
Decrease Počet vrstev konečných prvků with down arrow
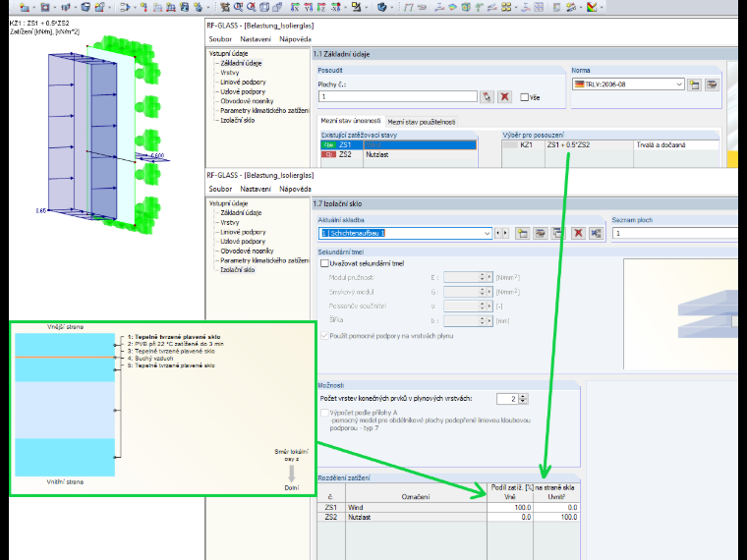pos(523,402)
